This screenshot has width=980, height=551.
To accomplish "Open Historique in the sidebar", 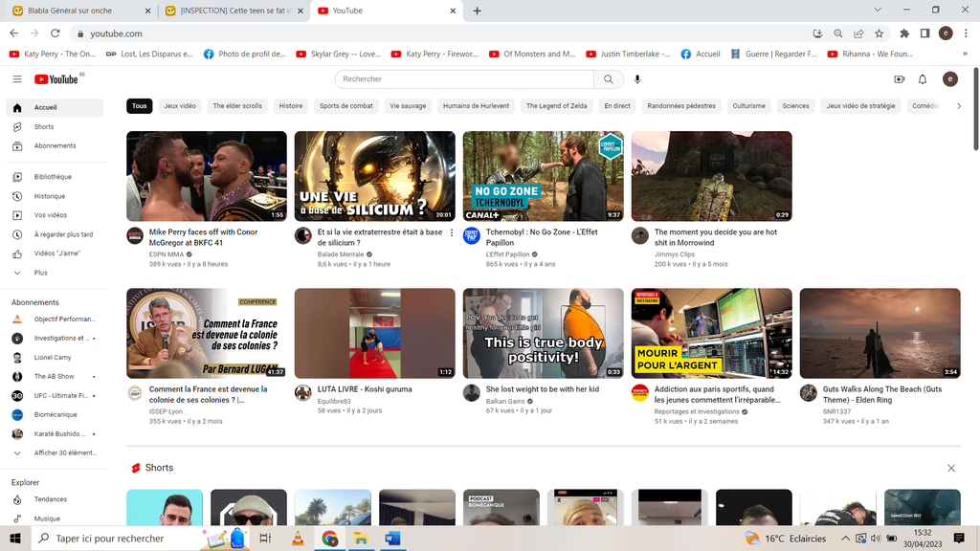I will pyautogui.click(x=50, y=196).
